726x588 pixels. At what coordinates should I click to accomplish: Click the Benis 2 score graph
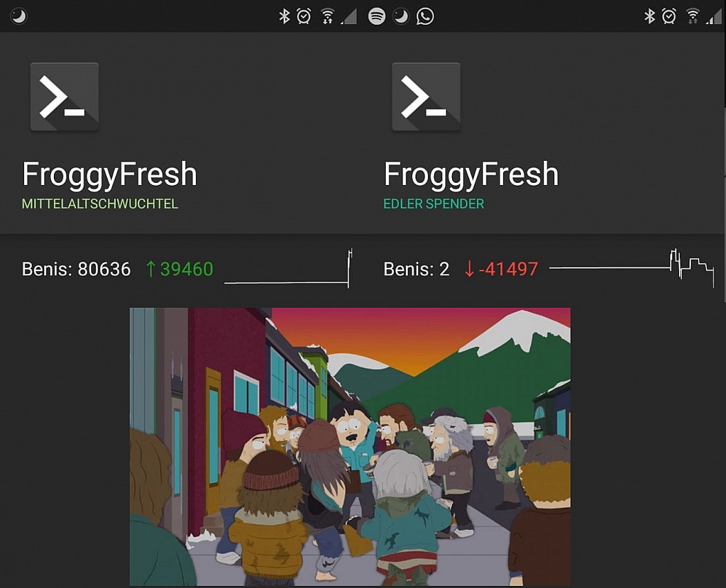coord(632,268)
